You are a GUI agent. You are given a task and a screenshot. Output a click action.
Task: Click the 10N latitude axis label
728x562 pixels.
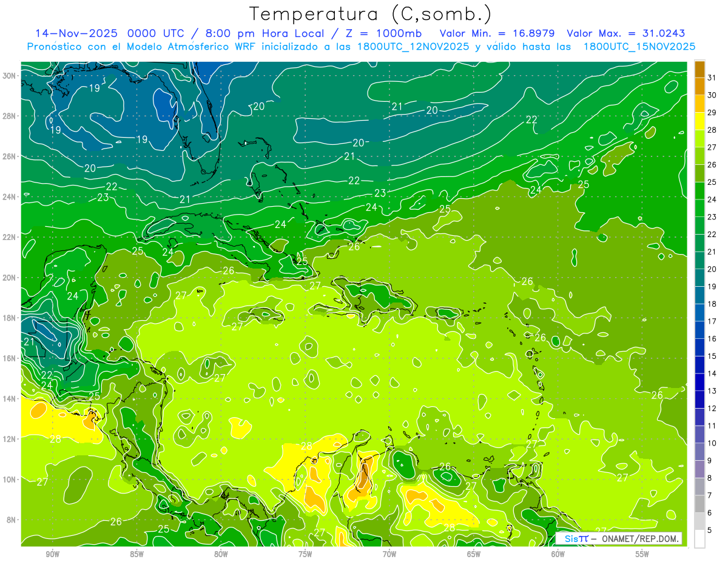(10, 479)
